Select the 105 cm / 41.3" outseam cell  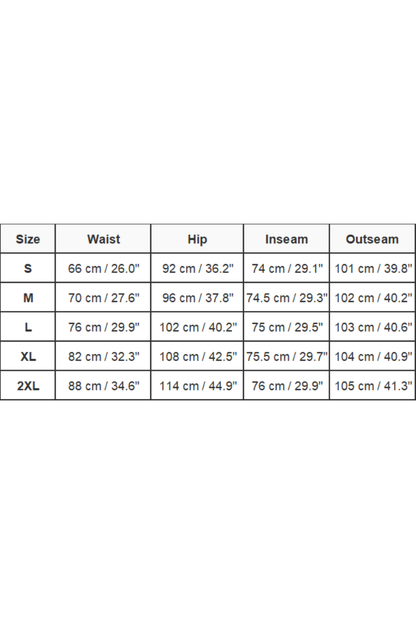point(372,386)
